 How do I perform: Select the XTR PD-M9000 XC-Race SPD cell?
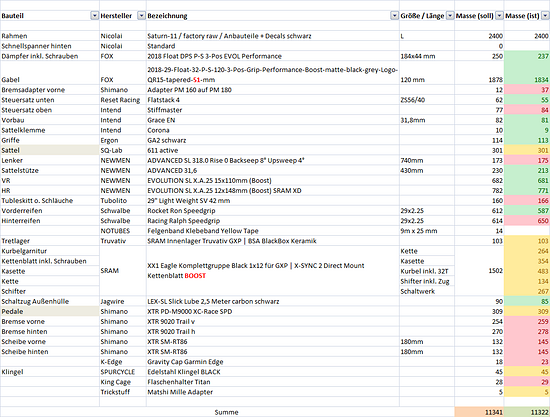(273, 311)
